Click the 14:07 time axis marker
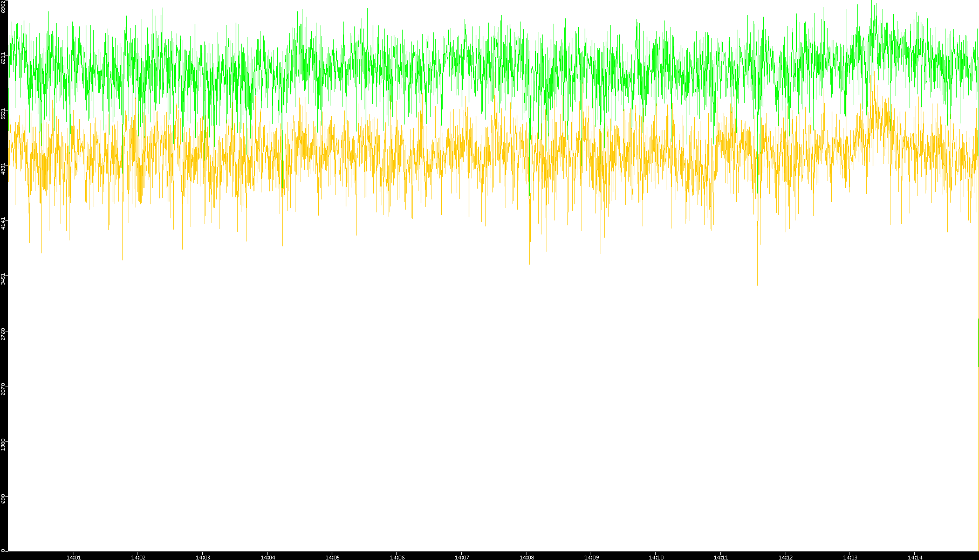The image size is (979, 560). coord(462,557)
